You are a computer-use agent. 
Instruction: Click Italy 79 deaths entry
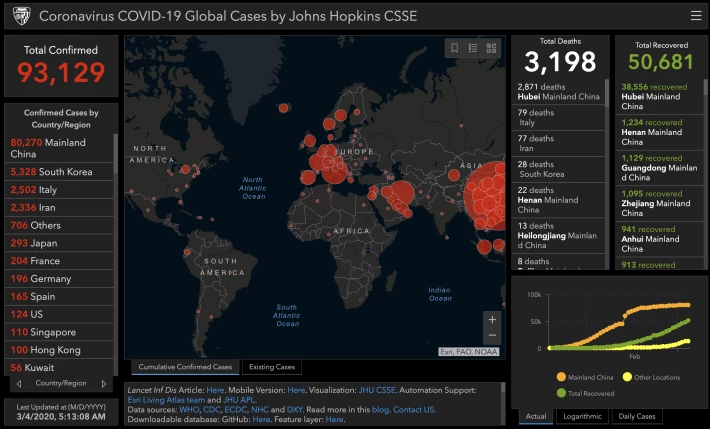558,118
